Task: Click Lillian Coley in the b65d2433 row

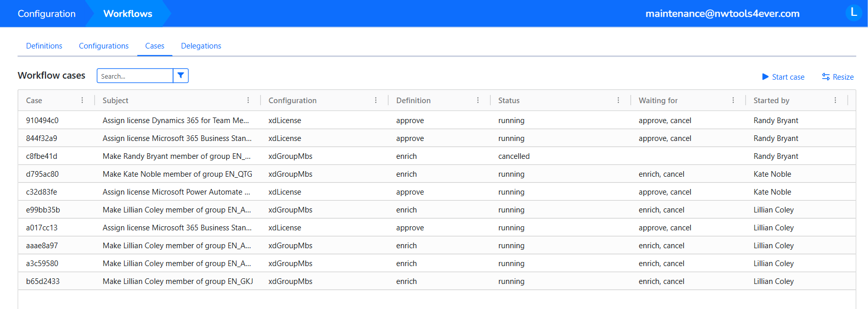Action: pos(774,281)
